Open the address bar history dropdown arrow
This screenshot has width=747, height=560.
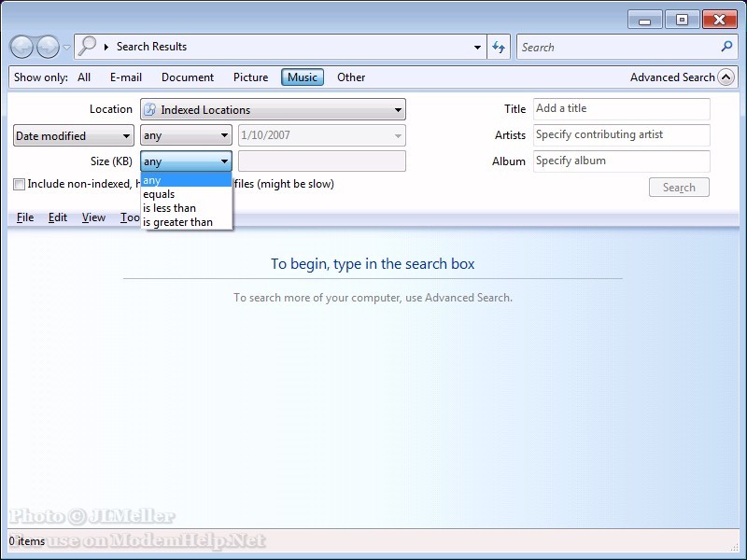coord(477,48)
